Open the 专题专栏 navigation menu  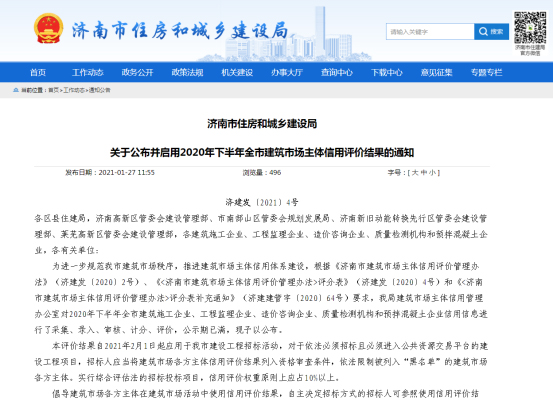(x=486, y=72)
